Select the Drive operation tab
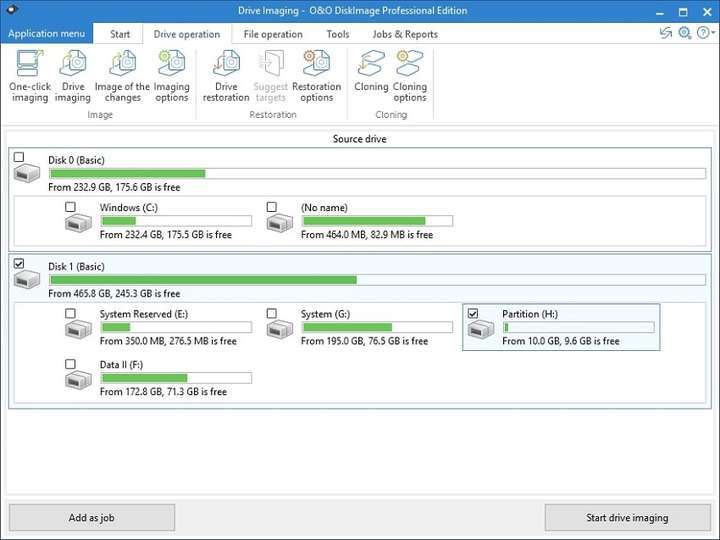Image resolution: width=720 pixels, height=540 pixels. click(186, 34)
